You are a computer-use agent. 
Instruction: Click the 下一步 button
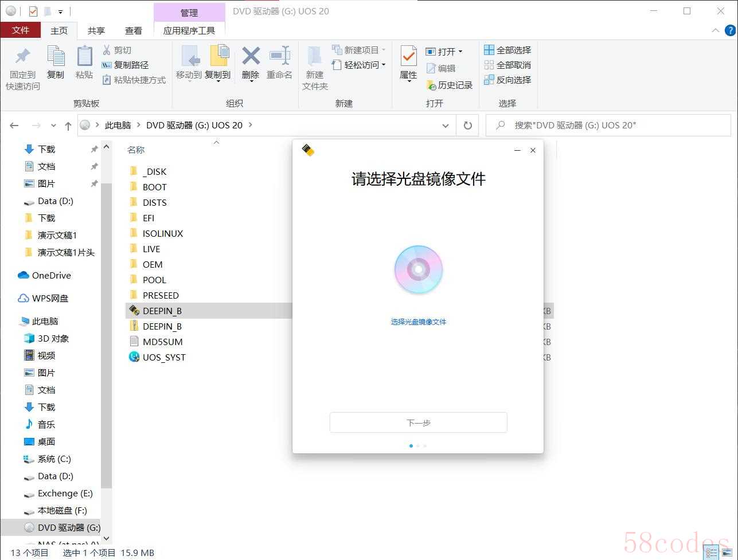419,422
